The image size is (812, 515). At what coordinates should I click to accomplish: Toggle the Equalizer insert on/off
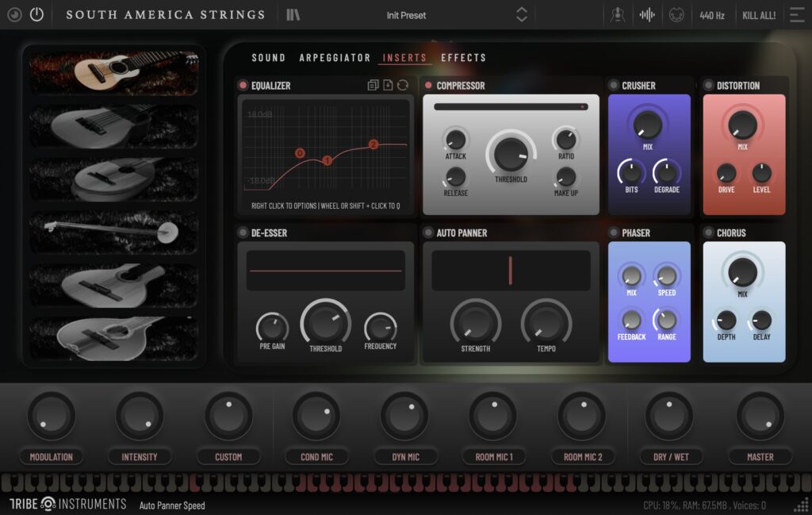(243, 86)
